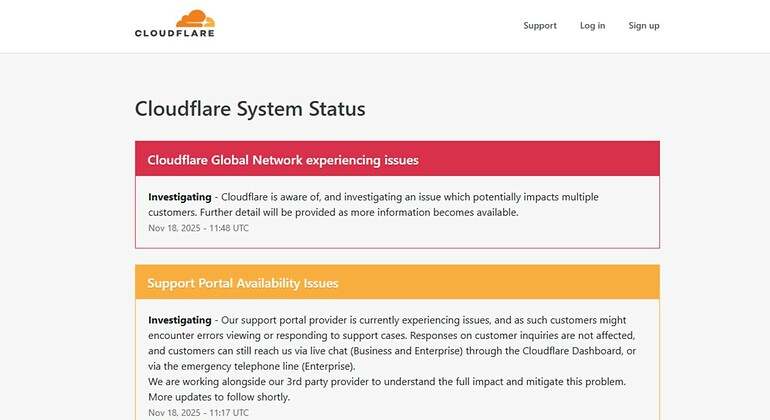Click the Nov 18, 2025 11:17 UTC timestamp
The image size is (770, 420).
pos(198,412)
